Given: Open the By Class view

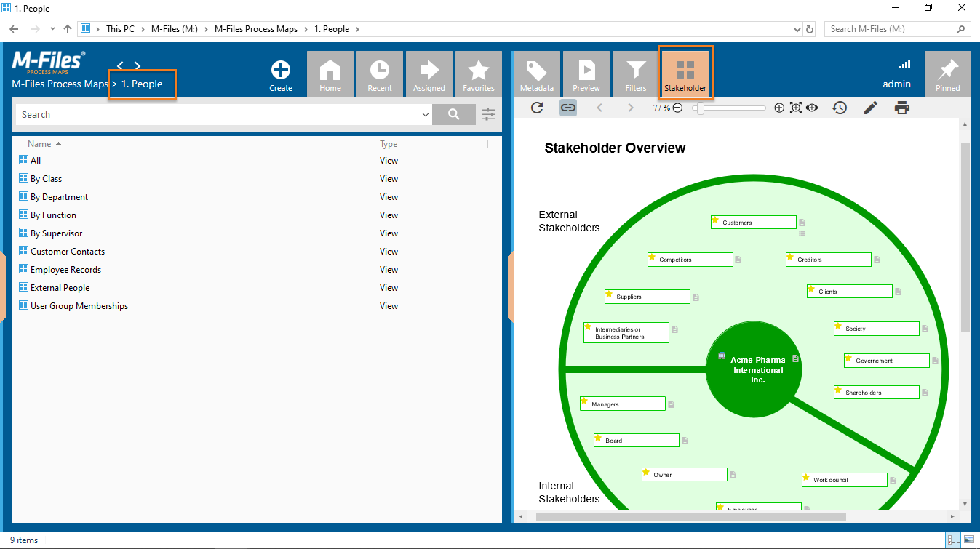Looking at the screenshot, I should 46,178.
